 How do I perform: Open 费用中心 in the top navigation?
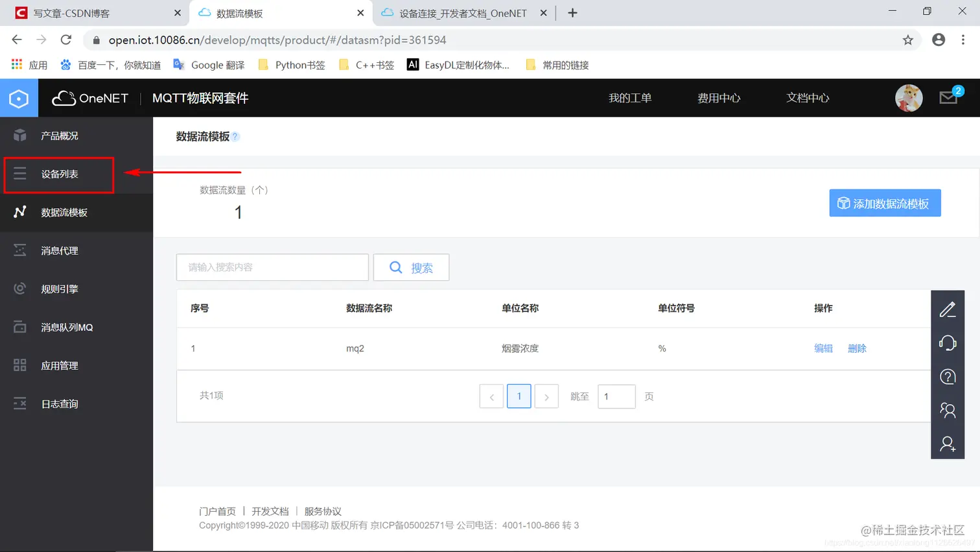coord(719,98)
